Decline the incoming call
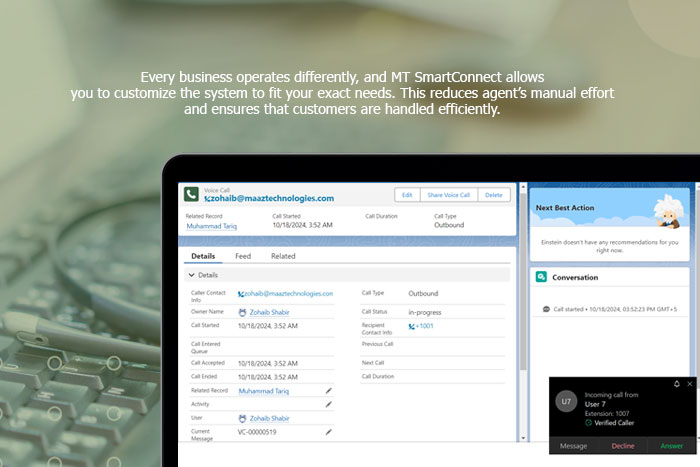Viewport: 700px width, 467px height. coord(623,446)
